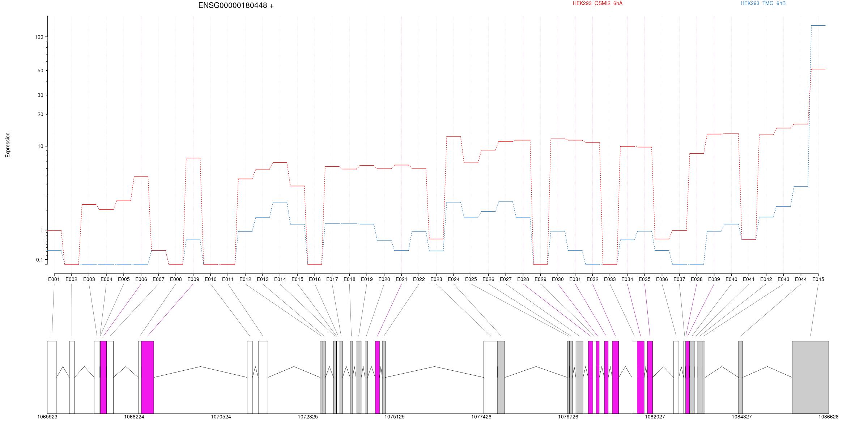Click the y-axis tick value 50
Image resolution: width=868 pixels, height=434 pixels.
pyautogui.click(x=40, y=71)
